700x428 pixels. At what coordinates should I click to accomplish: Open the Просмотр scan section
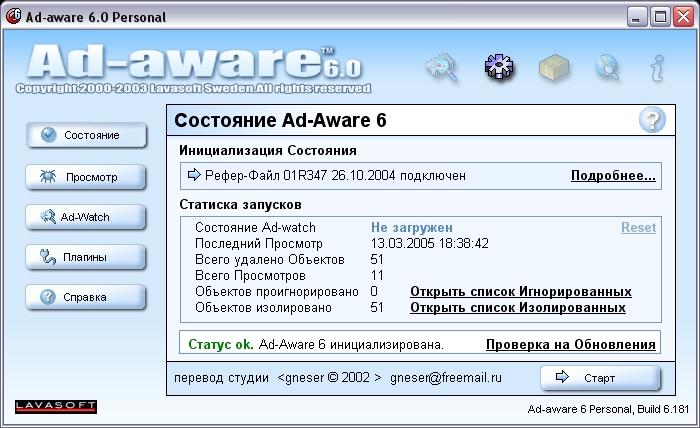point(86,177)
